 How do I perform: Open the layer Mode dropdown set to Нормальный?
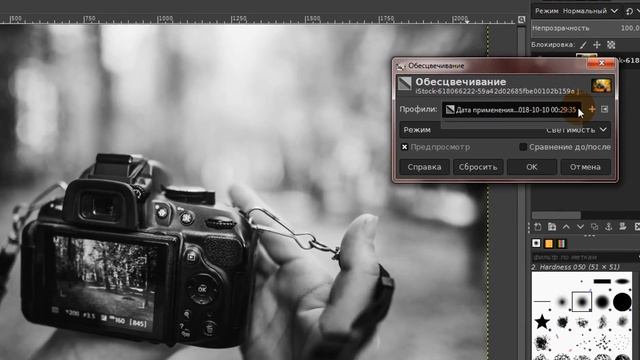(590, 11)
